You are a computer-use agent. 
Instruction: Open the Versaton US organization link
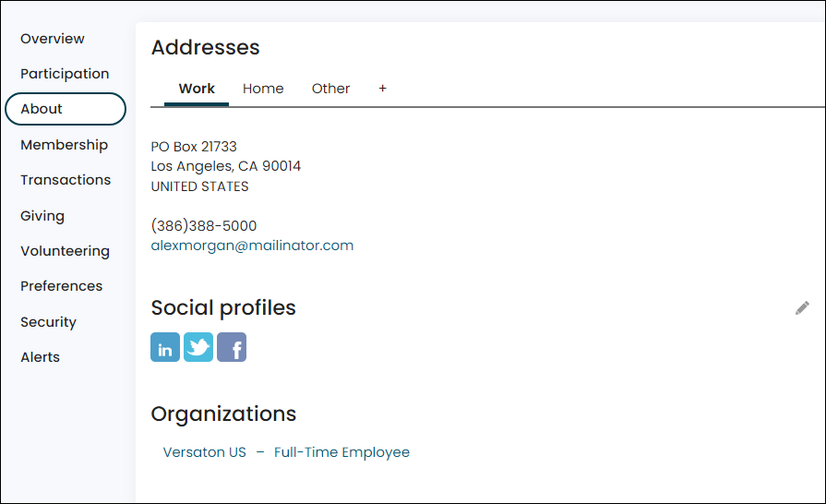204,452
